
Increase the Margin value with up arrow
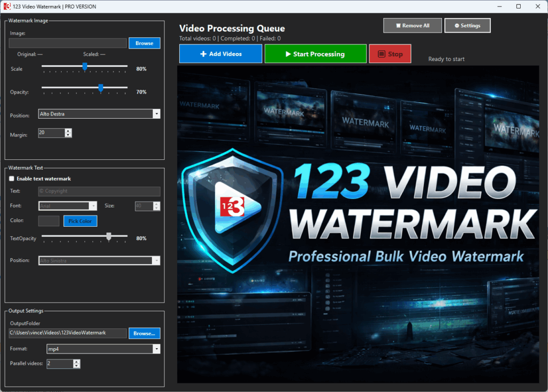pos(68,131)
